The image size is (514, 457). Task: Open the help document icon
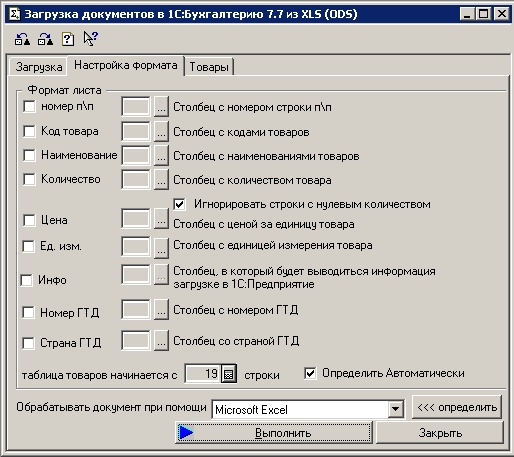68,39
